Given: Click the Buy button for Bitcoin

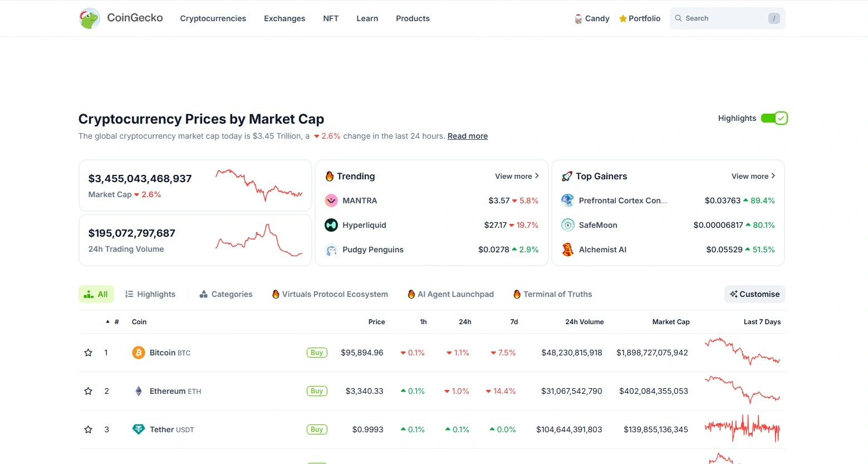Looking at the screenshot, I should point(317,353).
